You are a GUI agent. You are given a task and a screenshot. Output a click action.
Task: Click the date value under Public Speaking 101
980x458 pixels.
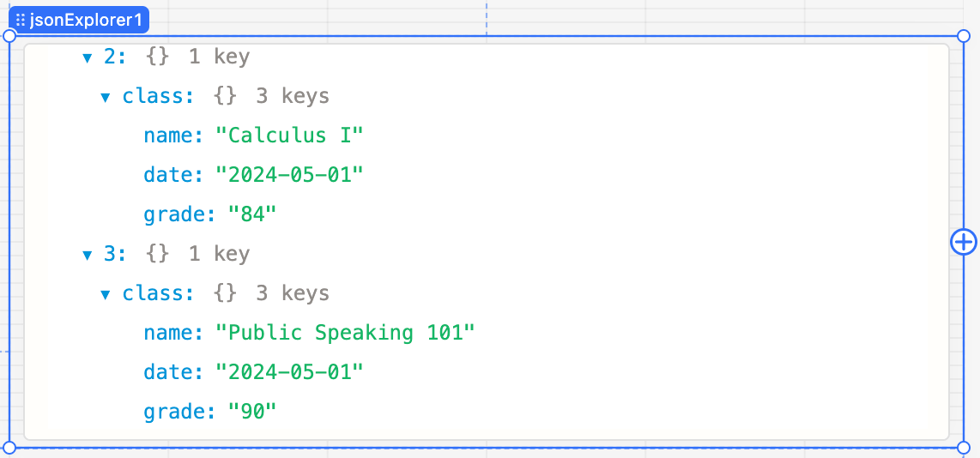click(288, 371)
